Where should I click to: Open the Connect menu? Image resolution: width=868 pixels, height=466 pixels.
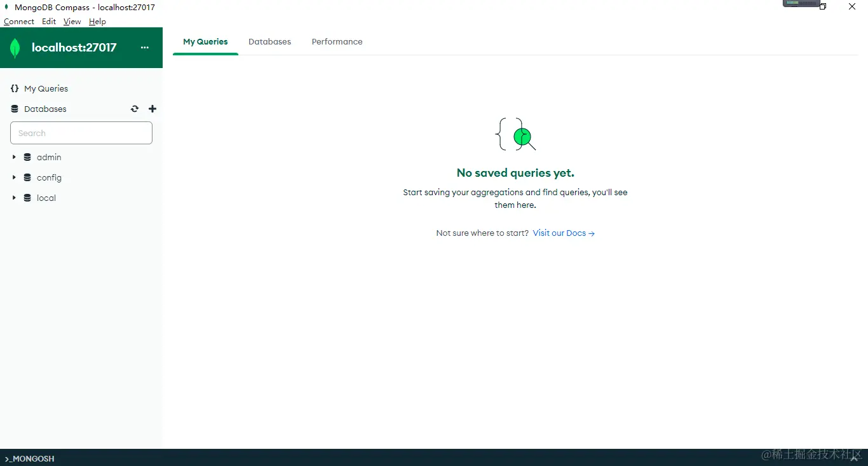click(19, 22)
